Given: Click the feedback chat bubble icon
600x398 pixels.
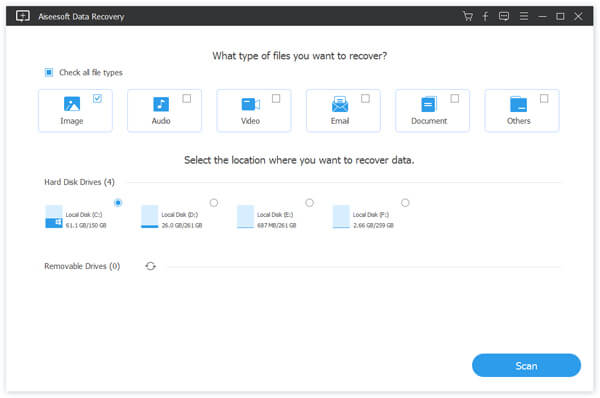Looking at the screenshot, I should coord(504,16).
